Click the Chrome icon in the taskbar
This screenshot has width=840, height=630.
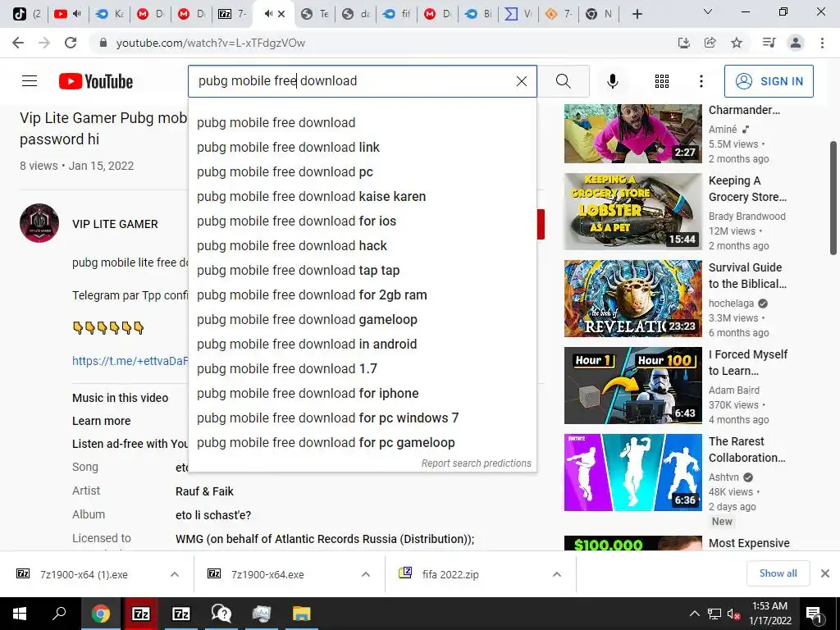tap(100, 614)
